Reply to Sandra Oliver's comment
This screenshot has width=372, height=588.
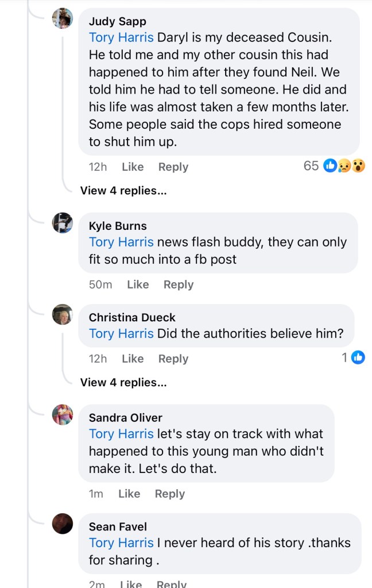click(x=170, y=494)
